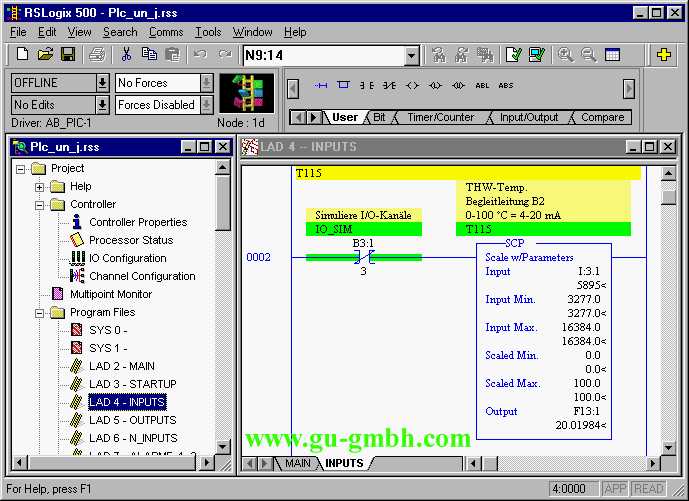This screenshot has height=501, width=689.
Task: Collapse the Program Files folder
Action: click(22, 313)
